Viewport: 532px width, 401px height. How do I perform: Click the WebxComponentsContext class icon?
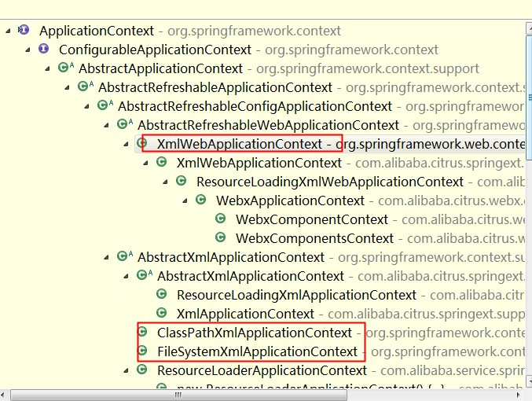221,237
